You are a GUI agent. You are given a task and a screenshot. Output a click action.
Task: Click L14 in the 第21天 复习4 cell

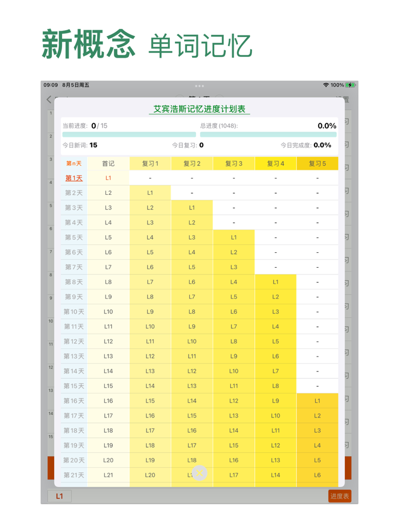[x=275, y=475]
